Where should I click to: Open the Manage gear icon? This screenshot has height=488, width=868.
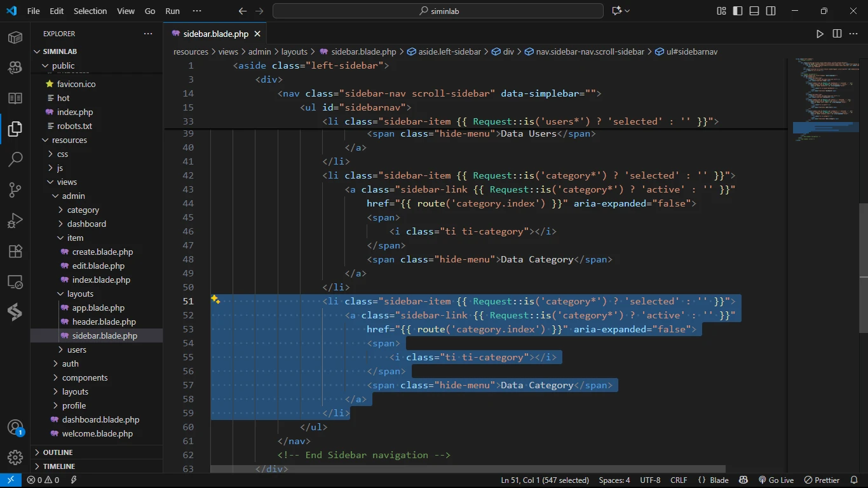point(15,457)
